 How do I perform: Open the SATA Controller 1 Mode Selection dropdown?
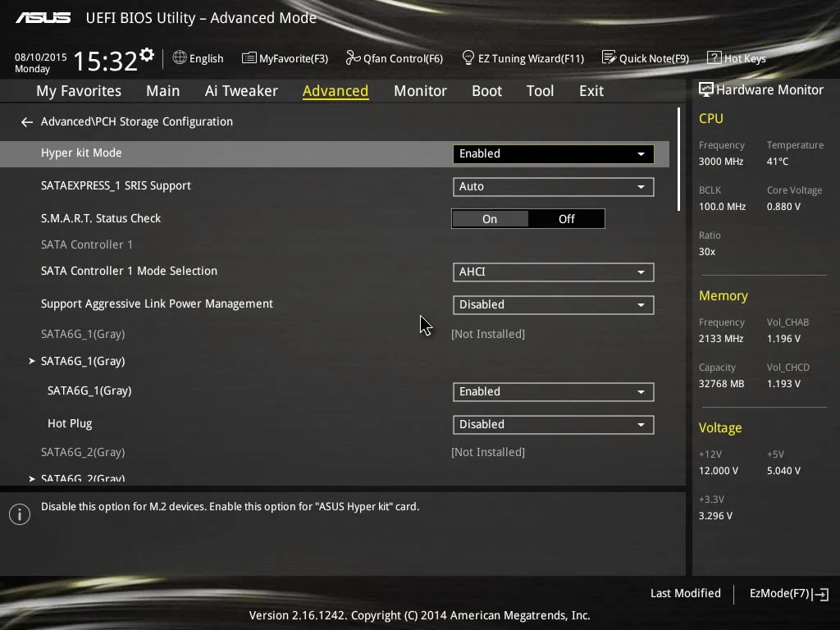point(553,272)
